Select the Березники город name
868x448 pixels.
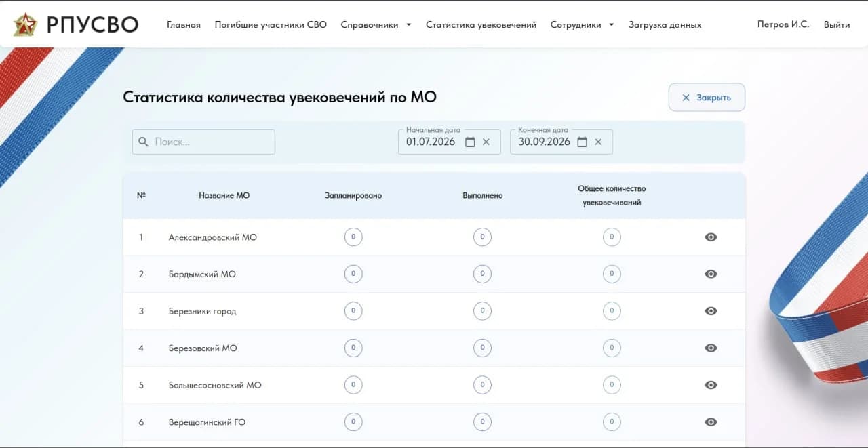pos(202,311)
